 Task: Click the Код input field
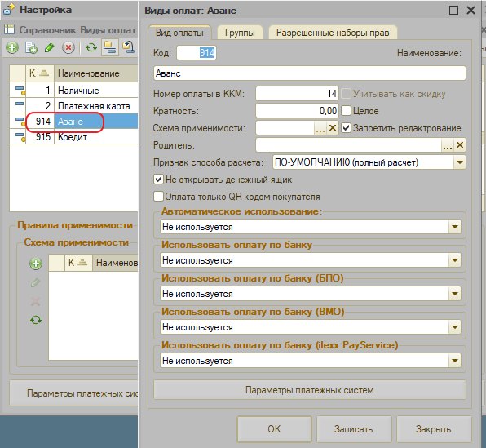(197, 53)
